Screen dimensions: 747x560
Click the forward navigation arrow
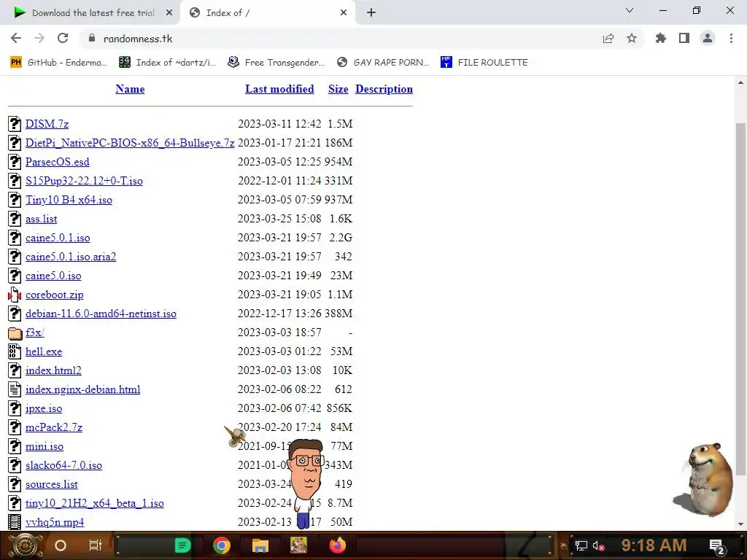click(x=39, y=39)
